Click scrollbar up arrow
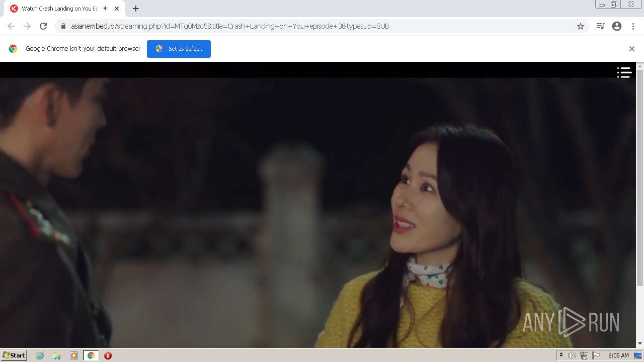 pyautogui.click(x=640, y=66)
